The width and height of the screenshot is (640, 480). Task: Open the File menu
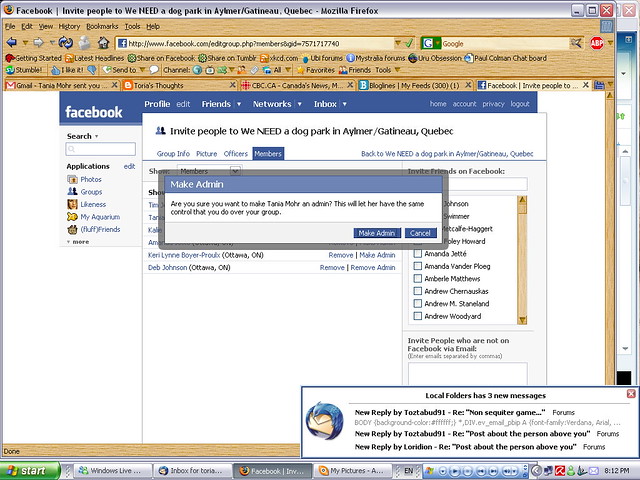10,26
